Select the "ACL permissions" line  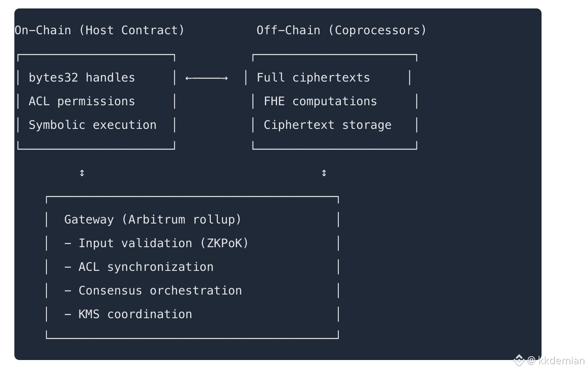point(82,101)
